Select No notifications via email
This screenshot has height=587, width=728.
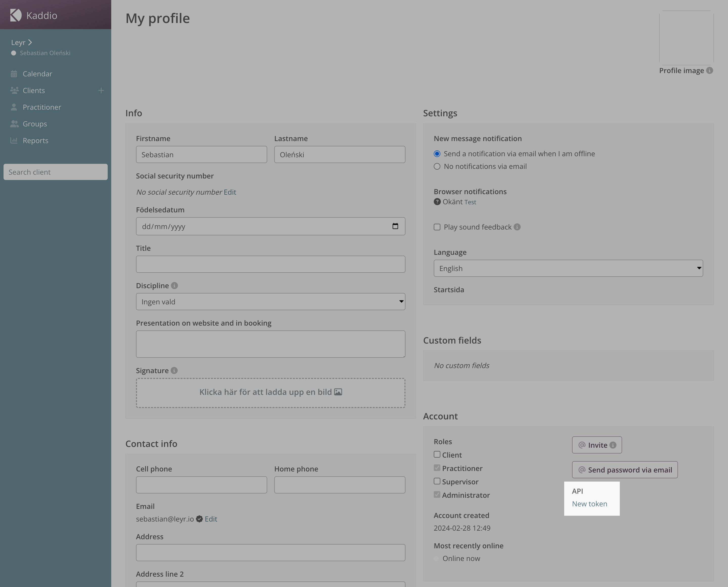coord(437,166)
